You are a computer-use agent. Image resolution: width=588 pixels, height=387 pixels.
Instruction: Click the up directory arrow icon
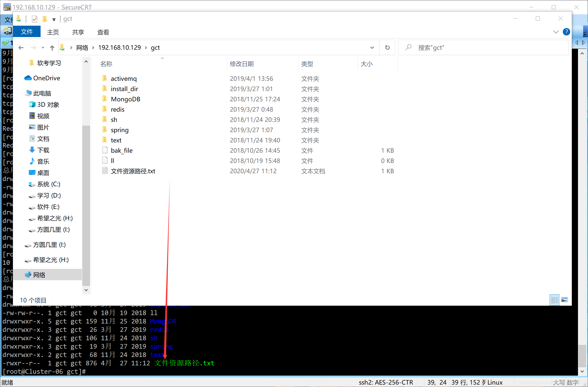[x=51, y=47]
